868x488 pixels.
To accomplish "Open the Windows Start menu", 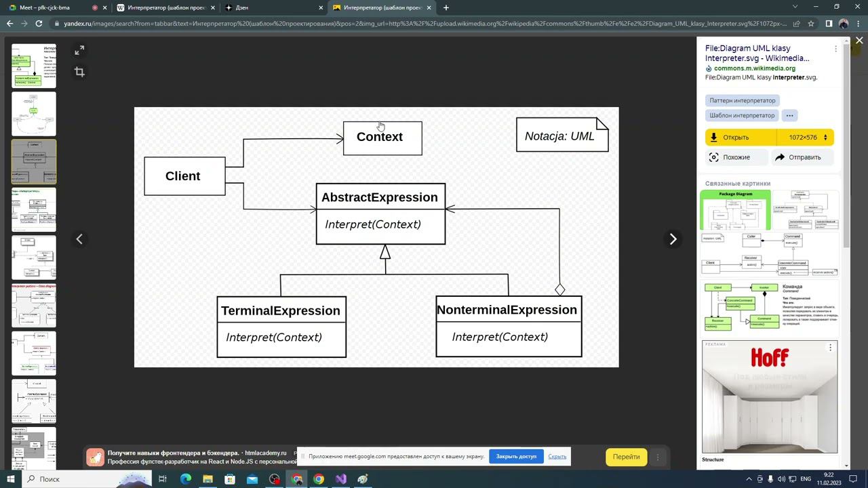I will pos(11,479).
